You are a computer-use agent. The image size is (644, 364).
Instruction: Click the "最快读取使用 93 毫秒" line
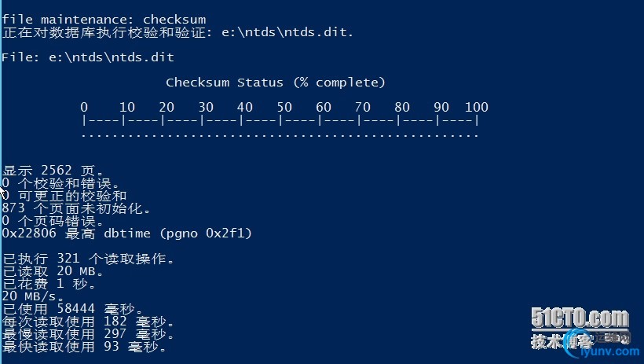coord(85,347)
